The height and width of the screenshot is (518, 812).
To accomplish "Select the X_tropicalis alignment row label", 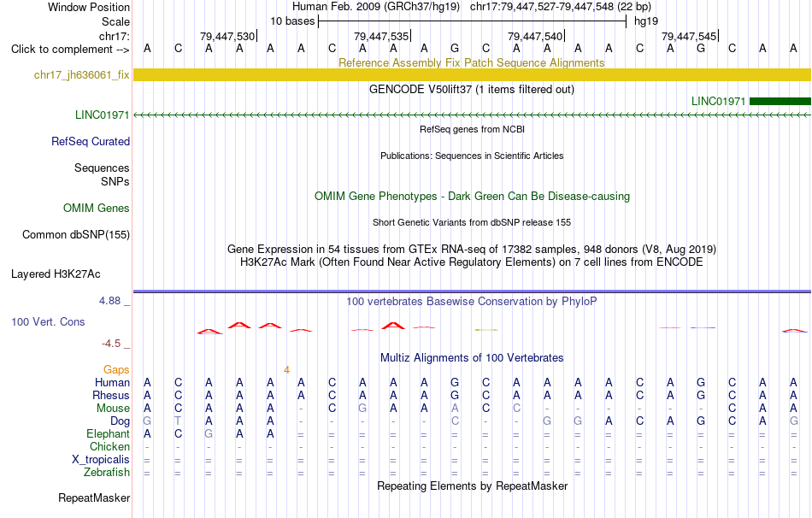I will 101,460.
